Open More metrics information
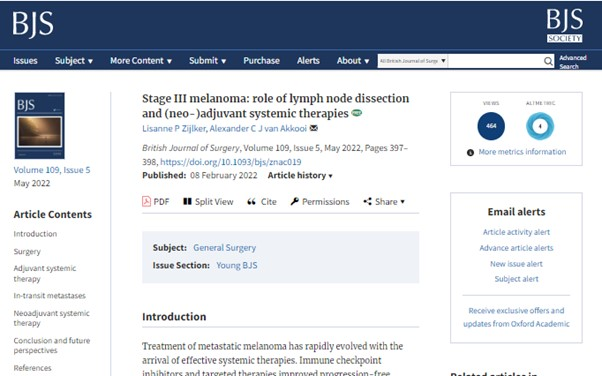The height and width of the screenshot is (376, 602). 522,152
